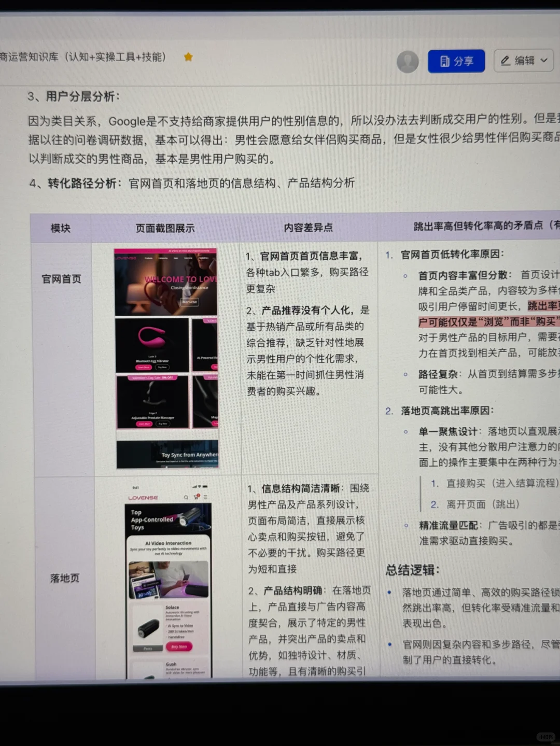560x746 pixels.
Task: Click the 分享 share button
Action: tap(456, 61)
